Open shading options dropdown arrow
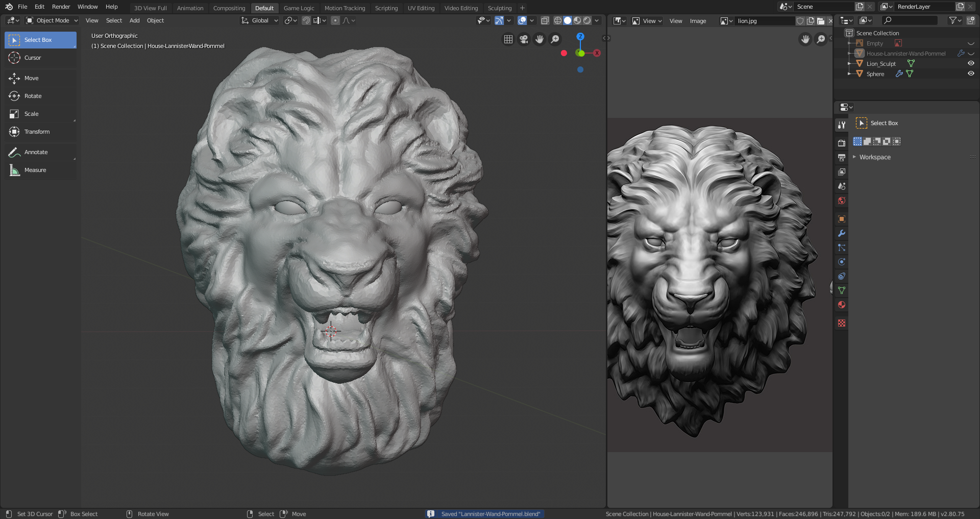The image size is (980, 519). click(597, 20)
